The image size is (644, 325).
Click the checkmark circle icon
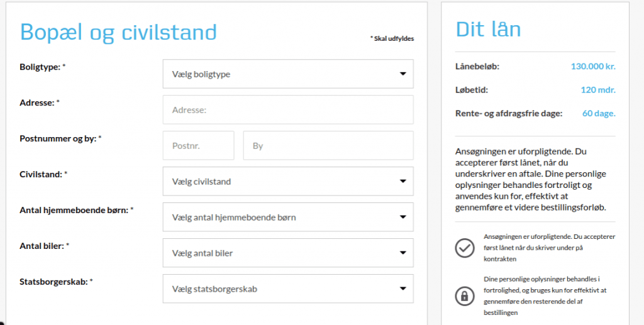click(465, 248)
